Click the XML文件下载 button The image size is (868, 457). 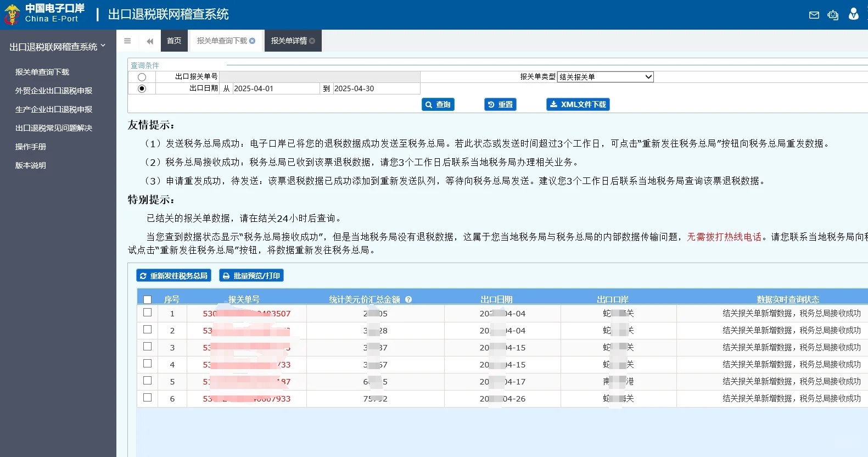point(578,104)
